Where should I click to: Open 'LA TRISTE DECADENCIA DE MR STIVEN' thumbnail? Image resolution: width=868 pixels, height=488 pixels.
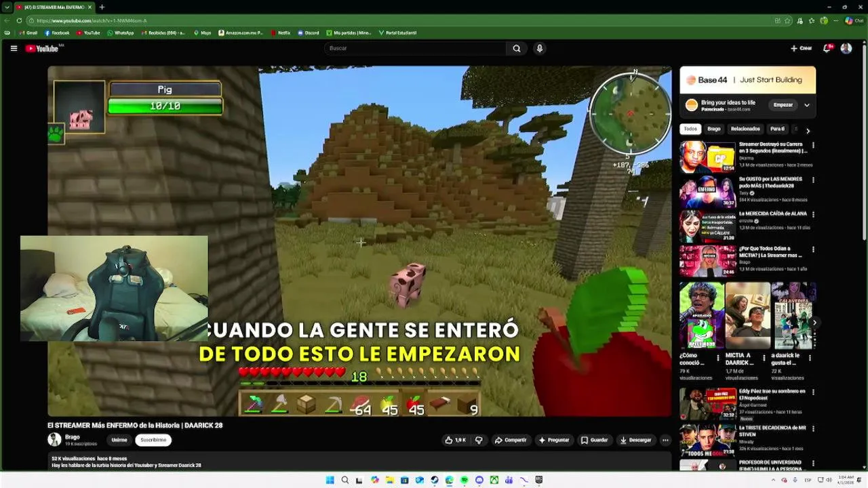707,439
